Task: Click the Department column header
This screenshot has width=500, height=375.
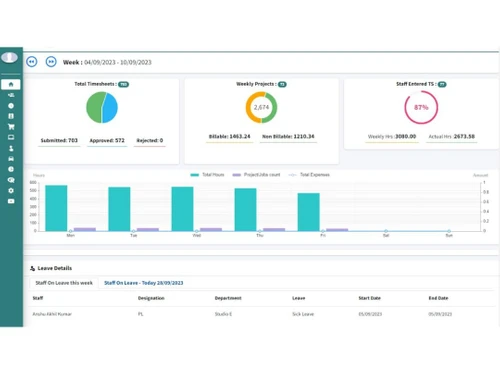Action: [228, 298]
